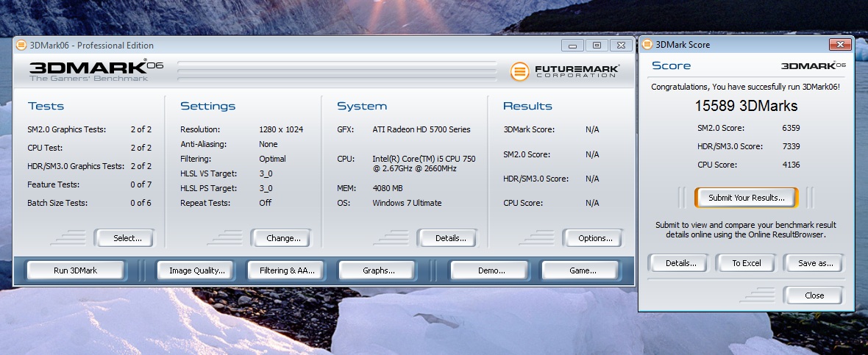Open Details in the Score window

tap(679, 263)
